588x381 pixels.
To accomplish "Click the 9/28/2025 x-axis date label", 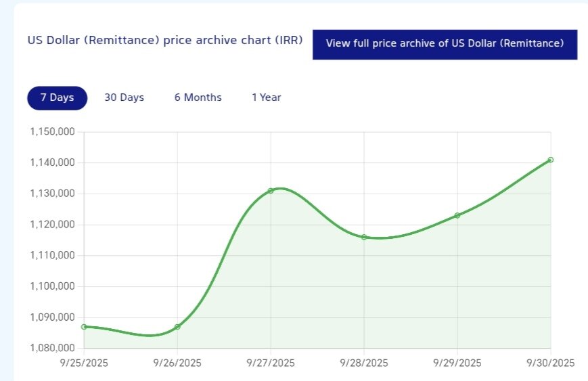I will click(x=364, y=363).
